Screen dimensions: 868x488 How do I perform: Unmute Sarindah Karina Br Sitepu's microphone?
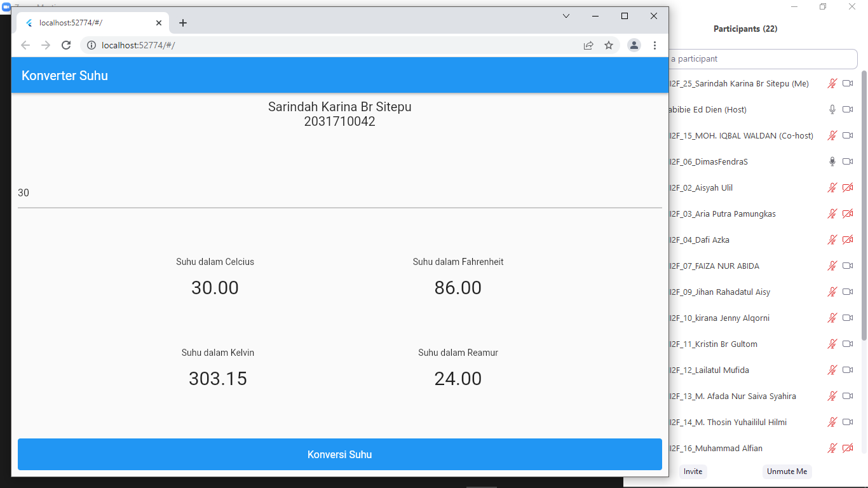pyautogui.click(x=832, y=83)
